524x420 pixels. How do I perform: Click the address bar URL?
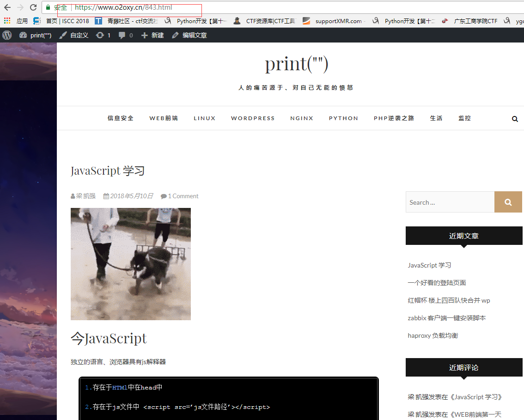pyautogui.click(x=123, y=7)
